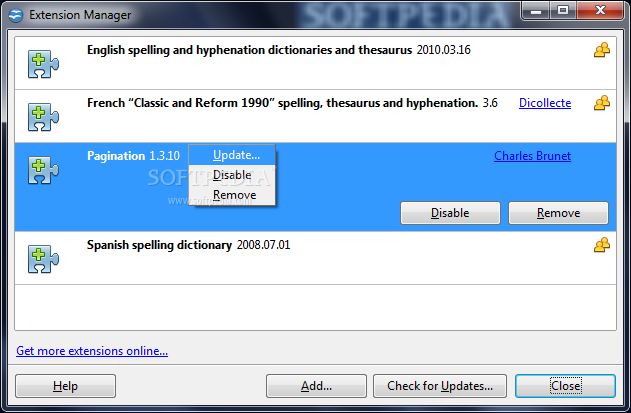Click the Disable button for Pagination
The image size is (631, 413).
click(450, 213)
